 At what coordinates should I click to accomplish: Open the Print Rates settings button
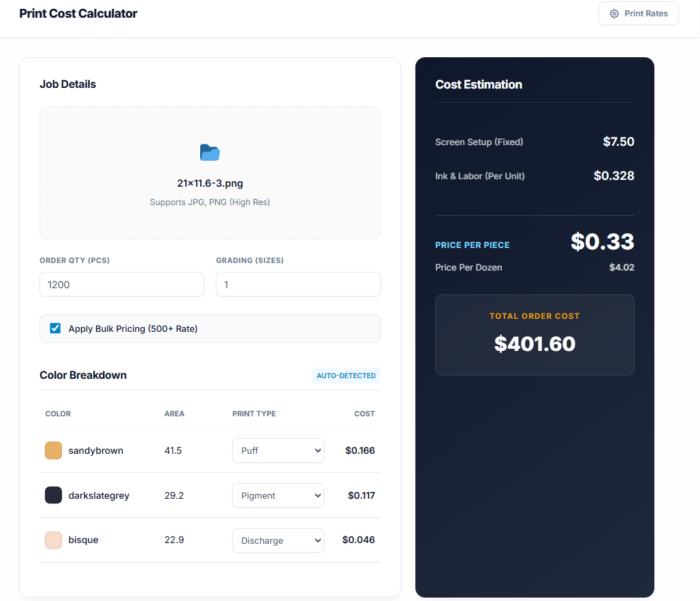pyautogui.click(x=638, y=14)
